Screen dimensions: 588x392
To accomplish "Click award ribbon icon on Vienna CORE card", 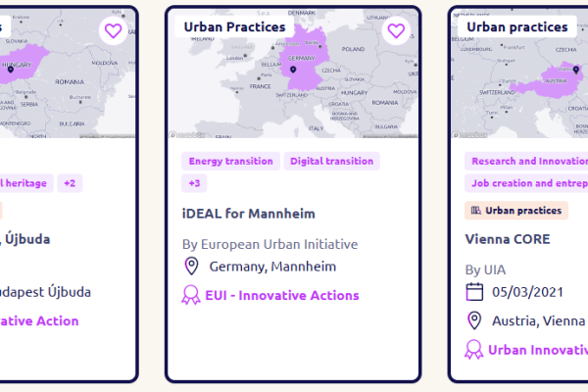I will pos(474,350).
